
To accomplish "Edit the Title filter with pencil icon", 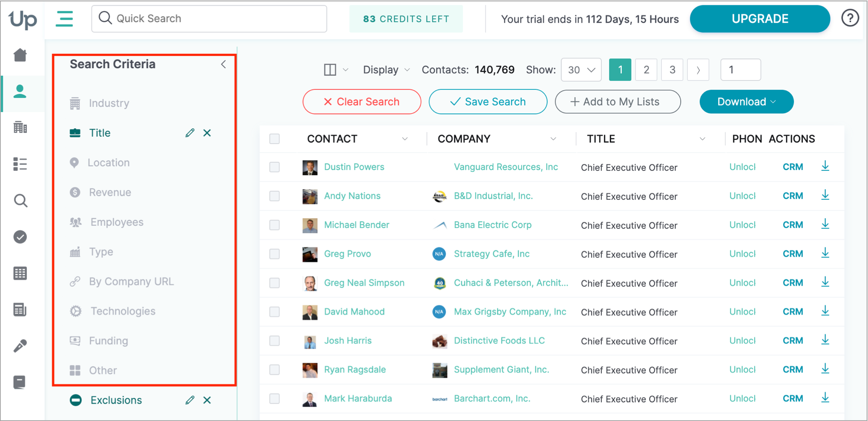I will 190,133.
